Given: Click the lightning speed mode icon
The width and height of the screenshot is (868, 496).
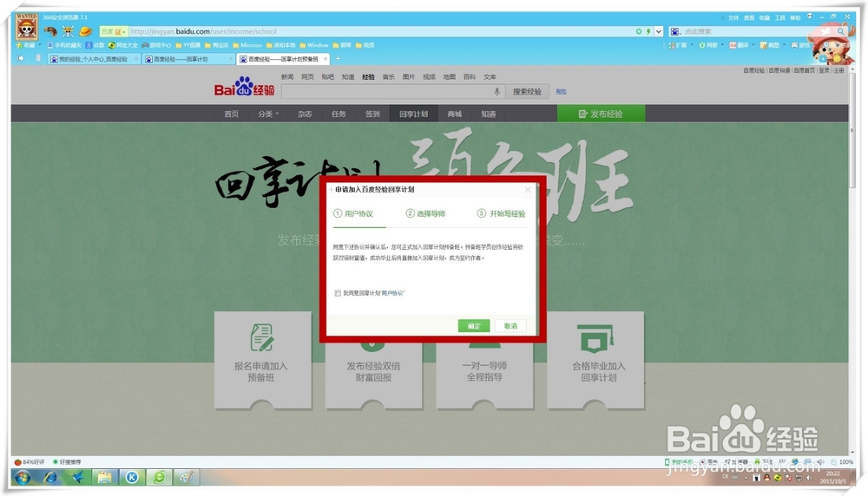Looking at the screenshot, I should [x=648, y=31].
